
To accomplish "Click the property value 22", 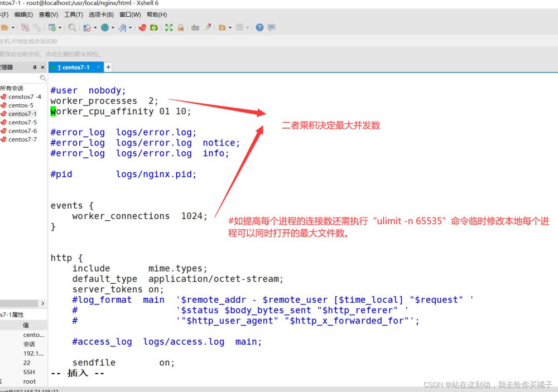I will [27, 363].
